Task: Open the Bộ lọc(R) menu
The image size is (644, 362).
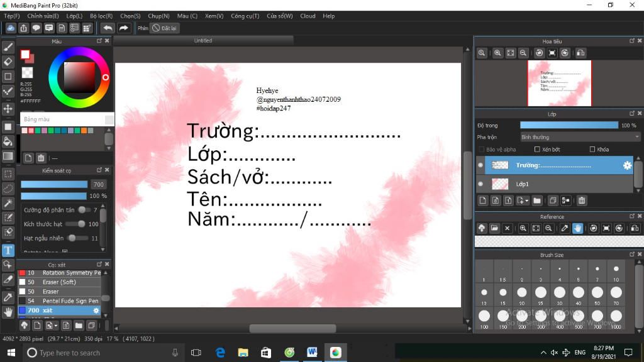Action: click(101, 16)
